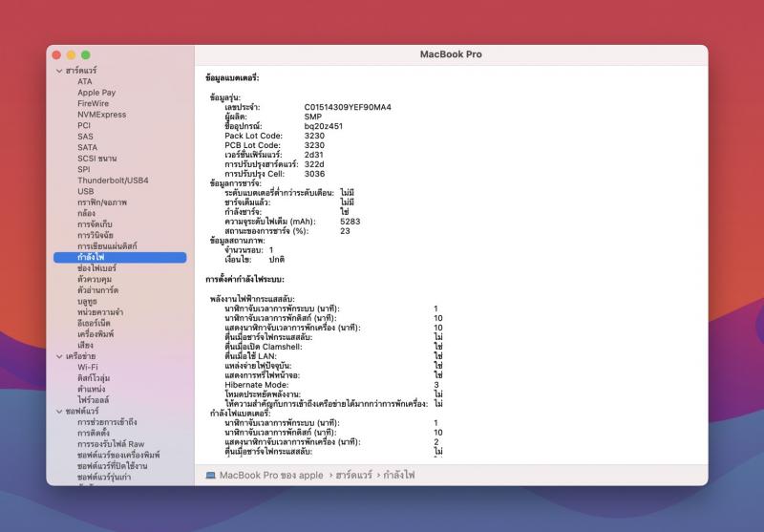Select ซอฟต์แวร์ที่ปิดใช้งาน entry

(113, 466)
